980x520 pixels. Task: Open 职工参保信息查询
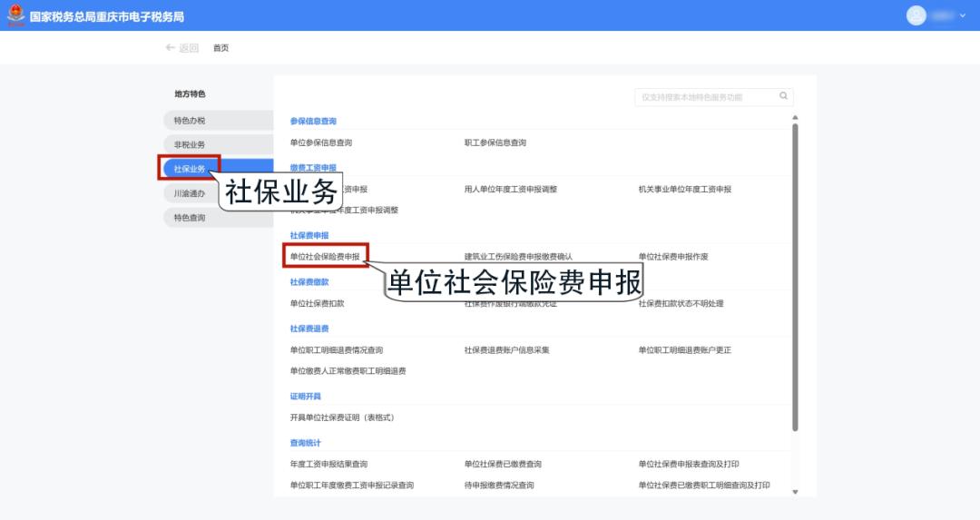point(495,142)
